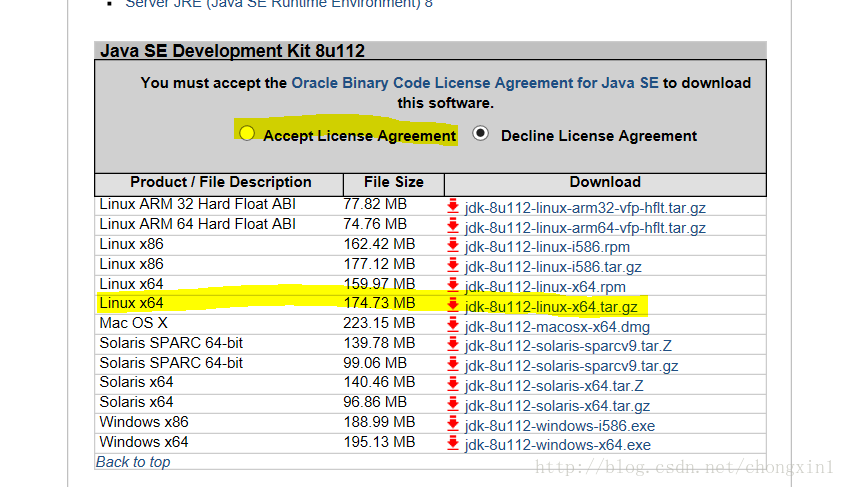Click the Download column header
Screen dimensions: 846x487
pos(605,182)
